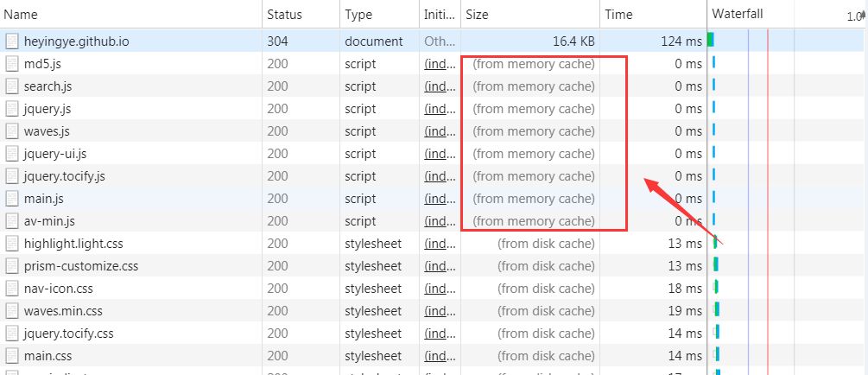This screenshot has height=375, width=868.
Task: Open initiator link for search.js row
Action: (x=438, y=86)
